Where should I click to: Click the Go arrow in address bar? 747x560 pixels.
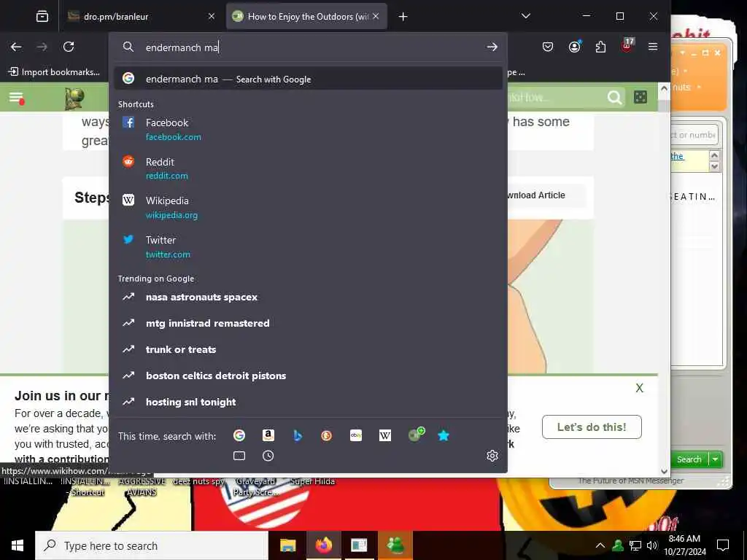[492, 47]
